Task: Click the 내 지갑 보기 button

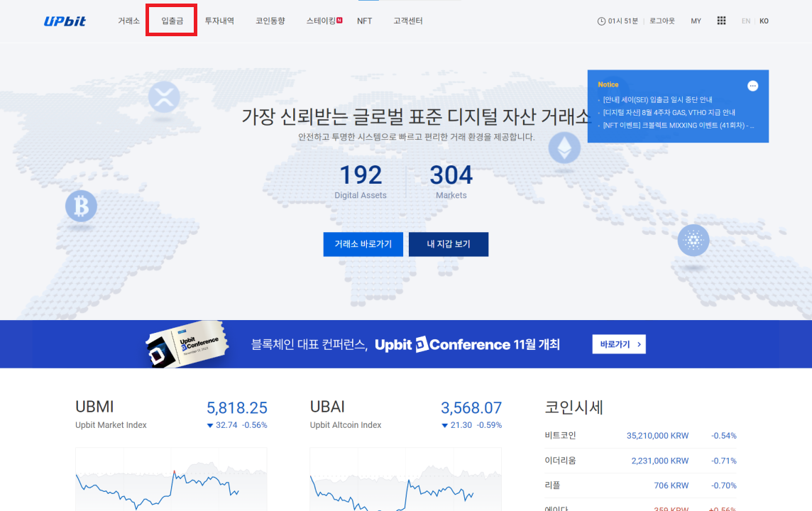Action: pyautogui.click(x=449, y=244)
